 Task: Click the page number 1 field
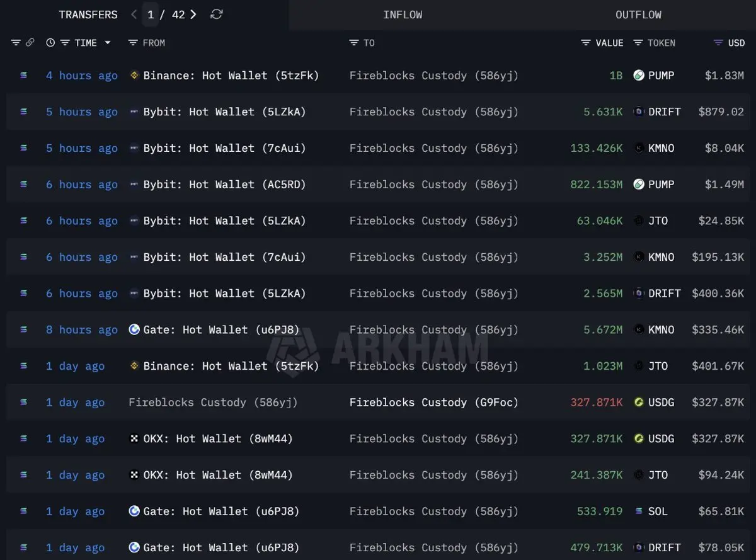click(x=151, y=14)
